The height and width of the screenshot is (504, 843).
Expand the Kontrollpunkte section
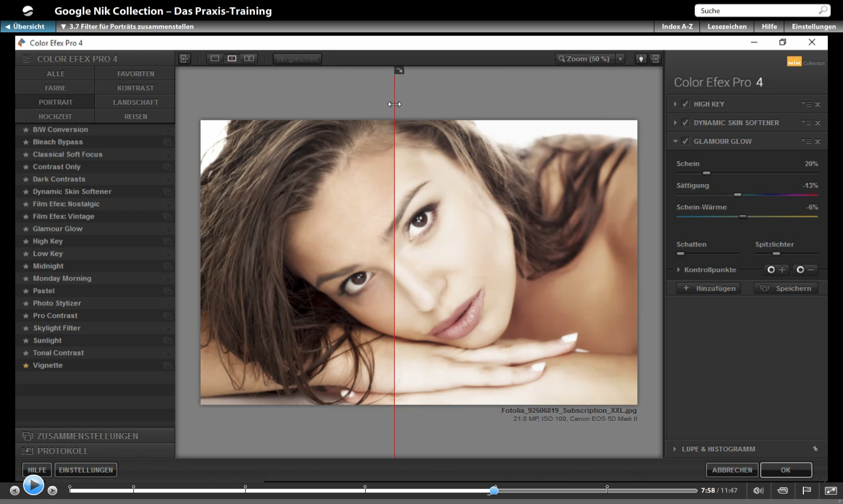click(678, 270)
